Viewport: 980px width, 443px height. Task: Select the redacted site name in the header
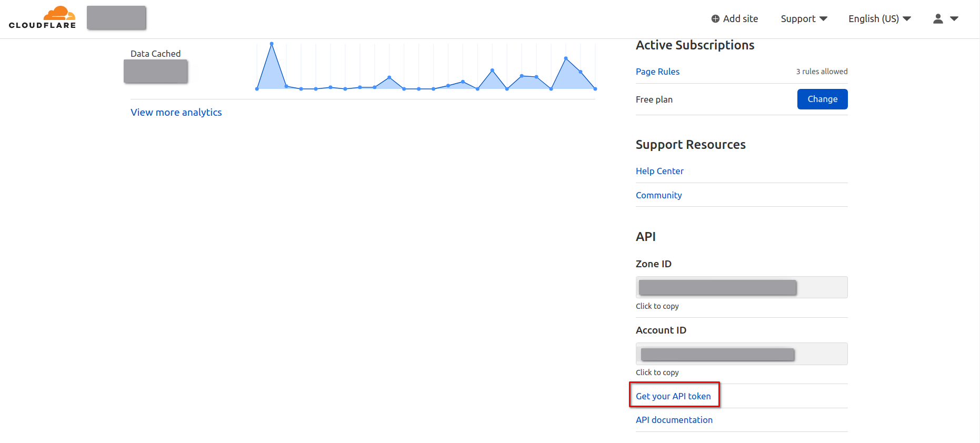tap(116, 18)
